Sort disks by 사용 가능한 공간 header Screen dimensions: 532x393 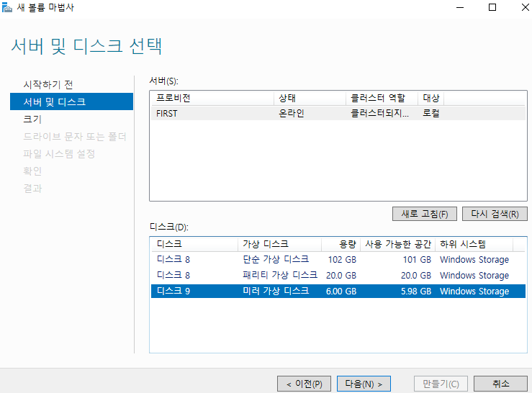(x=397, y=244)
